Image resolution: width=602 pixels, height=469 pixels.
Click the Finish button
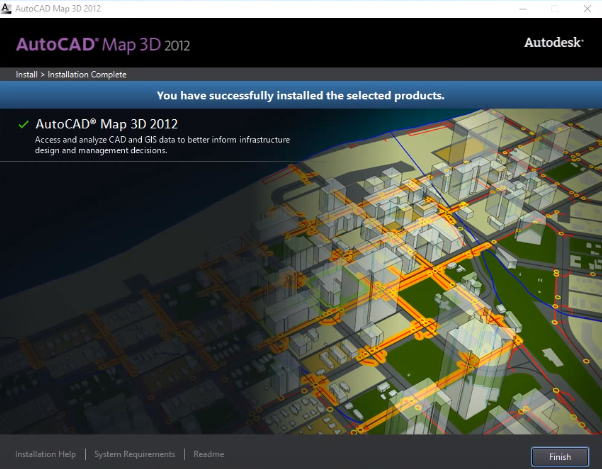pos(560,457)
